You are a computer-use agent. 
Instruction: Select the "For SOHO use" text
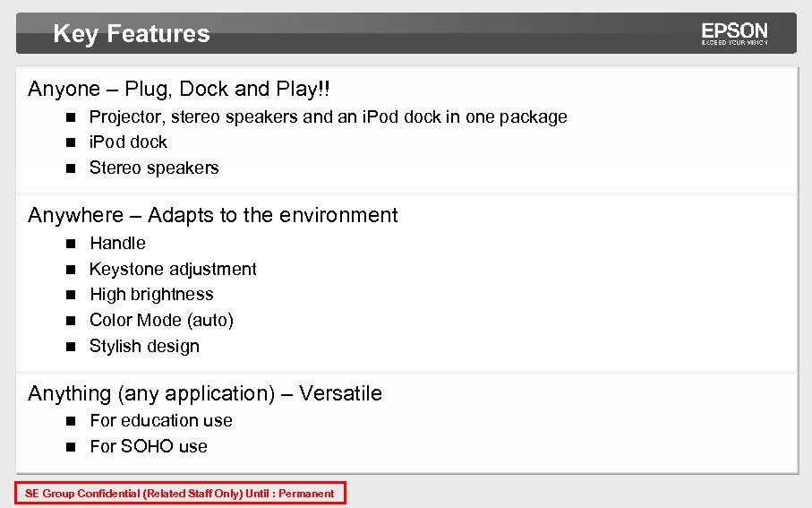tap(149, 447)
